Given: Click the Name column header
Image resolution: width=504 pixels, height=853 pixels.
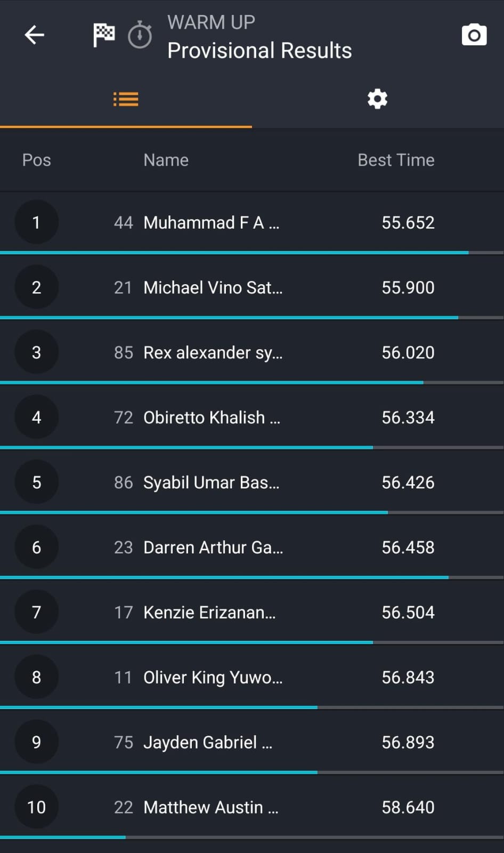Looking at the screenshot, I should (166, 160).
